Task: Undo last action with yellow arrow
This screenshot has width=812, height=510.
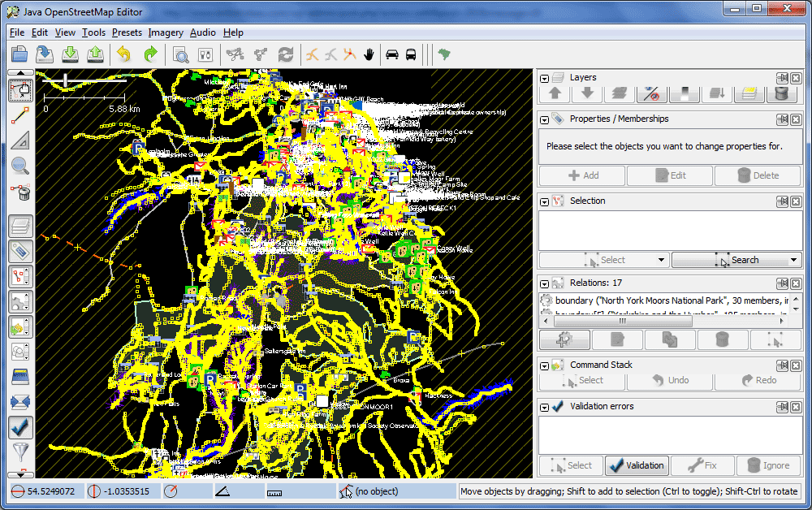Action: 124,54
